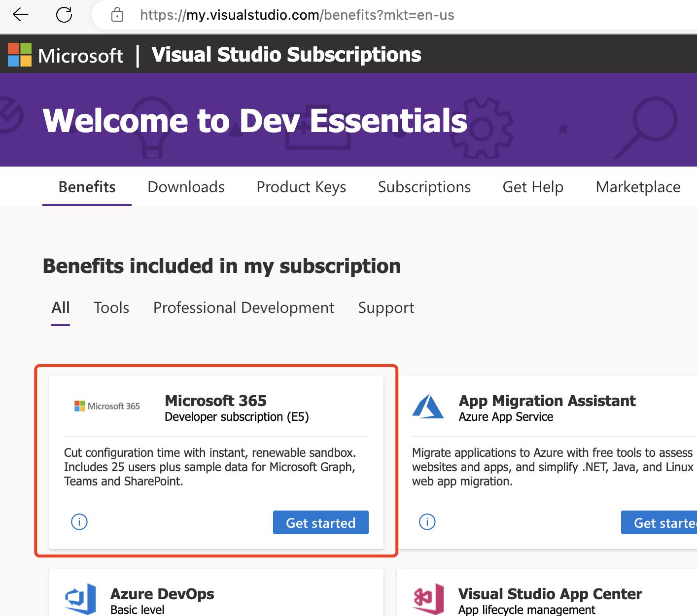Click the page reload icon
Image resolution: width=697 pixels, height=616 pixels.
[x=64, y=15]
